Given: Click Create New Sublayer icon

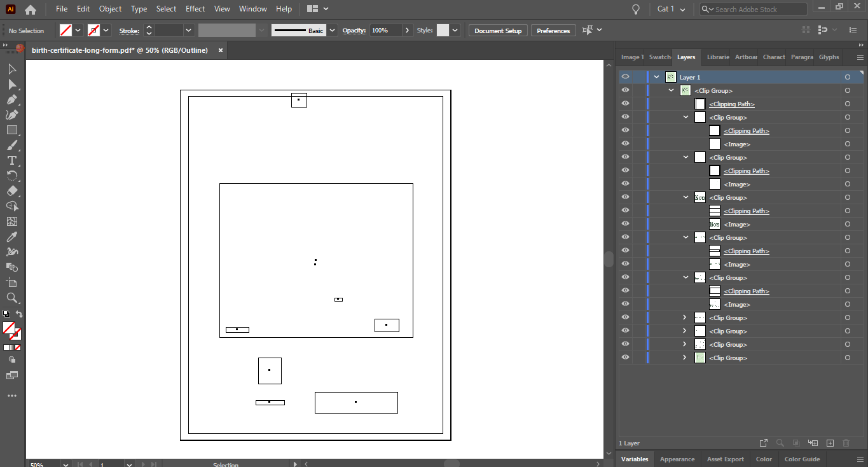Looking at the screenshot, I should coord(813,443).
